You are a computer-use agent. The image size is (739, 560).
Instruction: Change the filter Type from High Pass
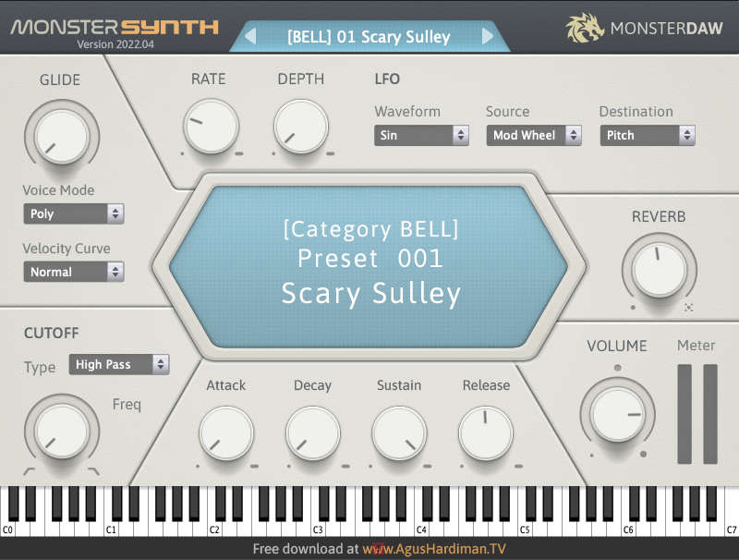119,365
